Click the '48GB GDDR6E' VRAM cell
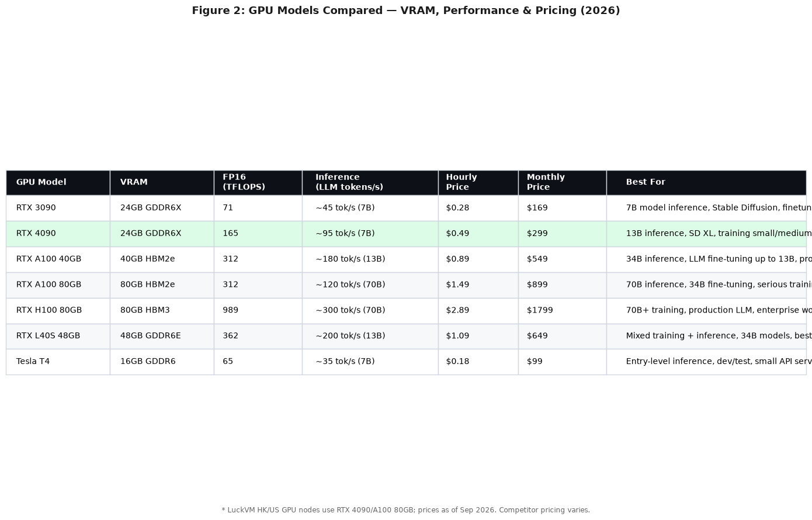The width and height of the screenshot is (812, 520). tap(162, 337)
